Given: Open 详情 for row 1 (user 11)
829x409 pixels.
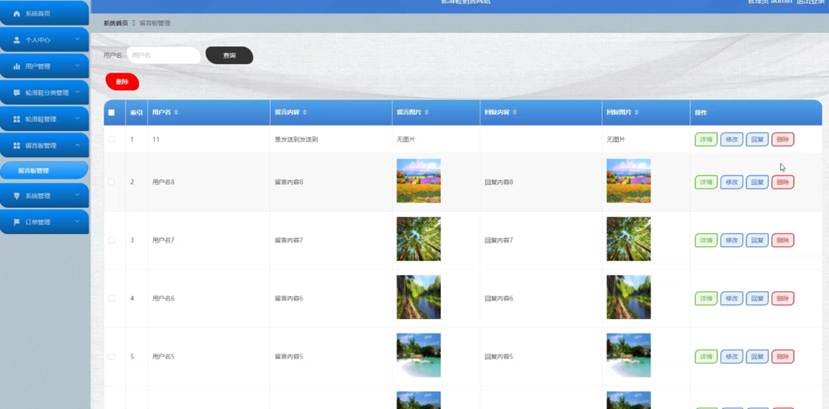Looking at the screenshot, I should point(706,140).
